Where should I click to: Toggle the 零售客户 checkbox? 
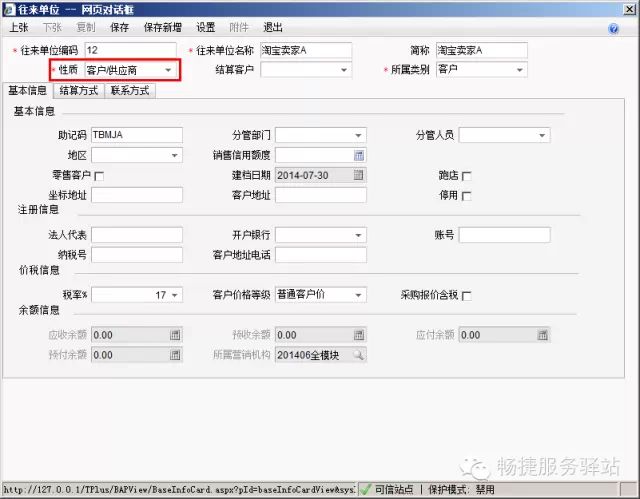coord(99,176)
